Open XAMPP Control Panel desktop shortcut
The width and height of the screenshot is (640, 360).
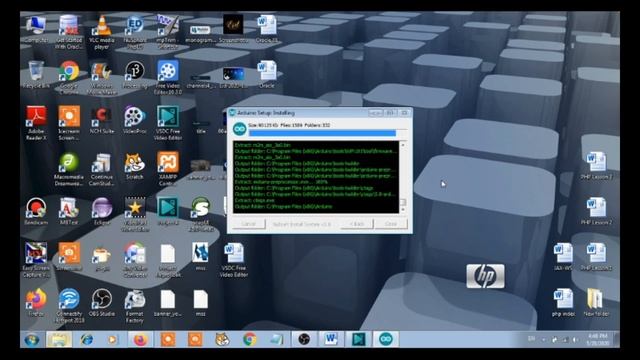coord(168,169)
